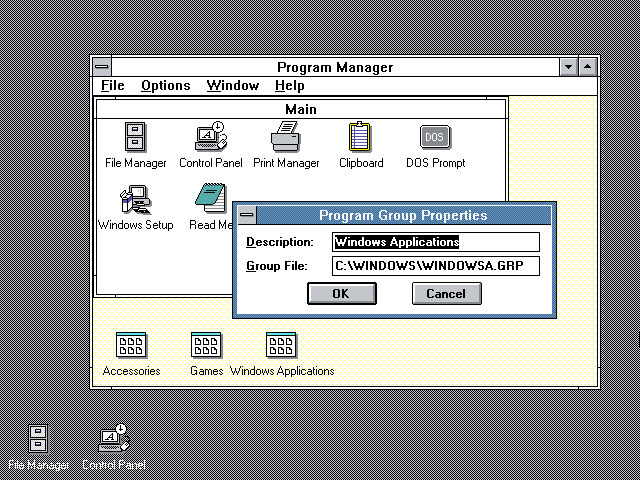640x480 pixels.
Task: Click the Program Group Properties title bar
Action: click(403, 215)
